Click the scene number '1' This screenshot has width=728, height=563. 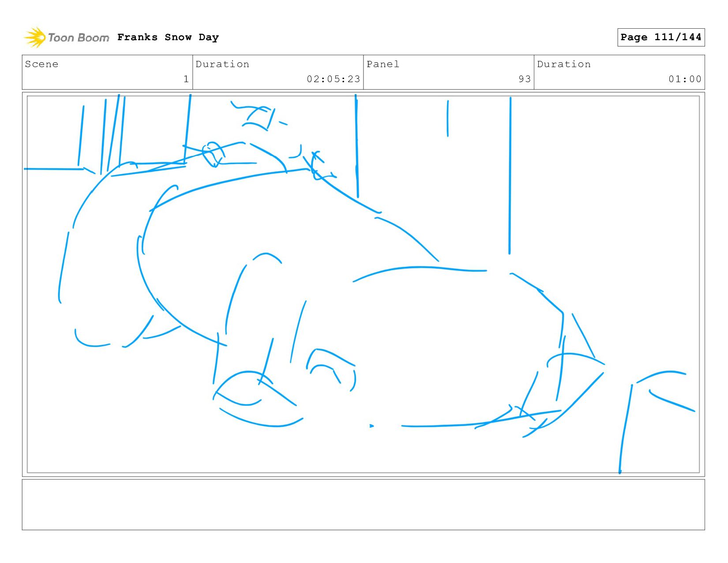pyautogui.click(x=186, y=79)
